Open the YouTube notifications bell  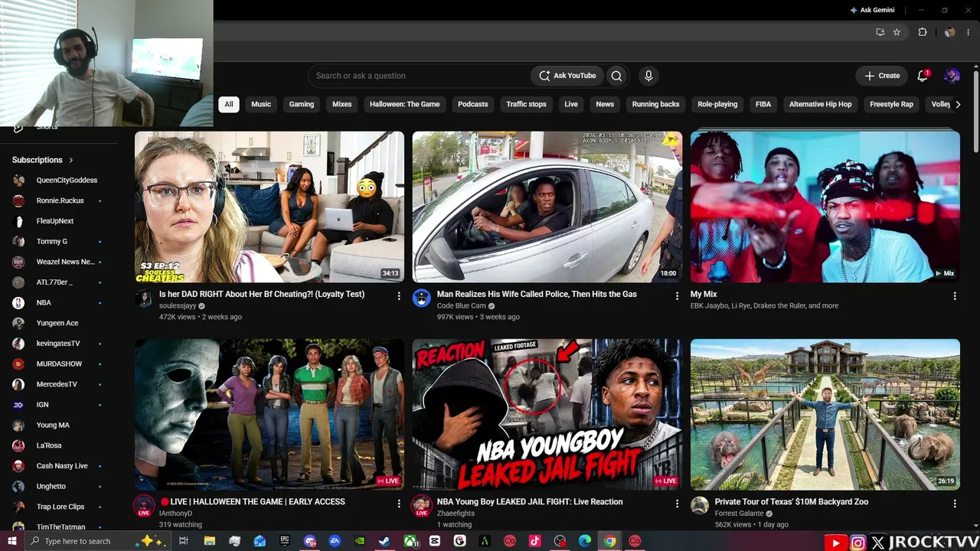[x=923, y=76]
